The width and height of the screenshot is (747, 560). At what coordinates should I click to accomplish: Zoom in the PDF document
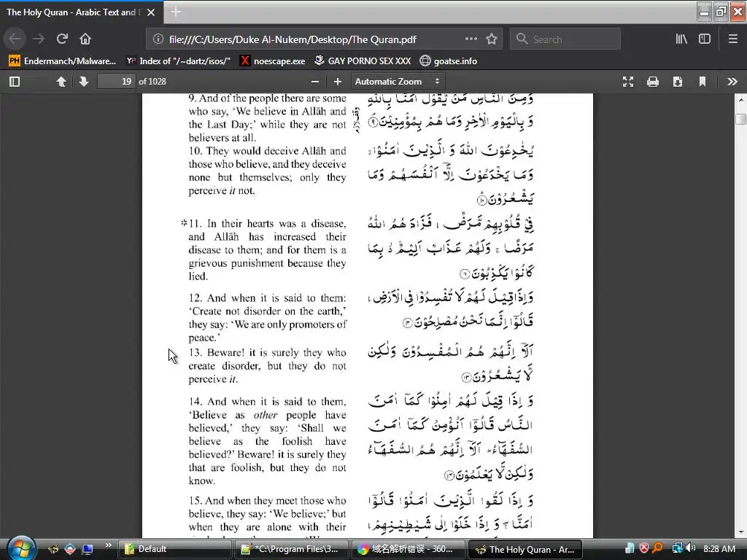click(338, 82)
